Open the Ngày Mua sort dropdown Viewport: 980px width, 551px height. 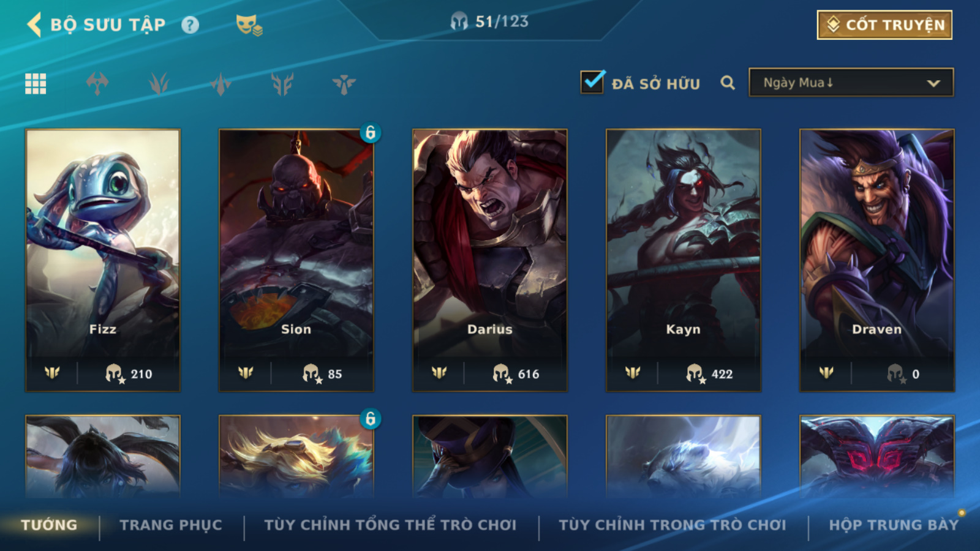tap(851, 83)
